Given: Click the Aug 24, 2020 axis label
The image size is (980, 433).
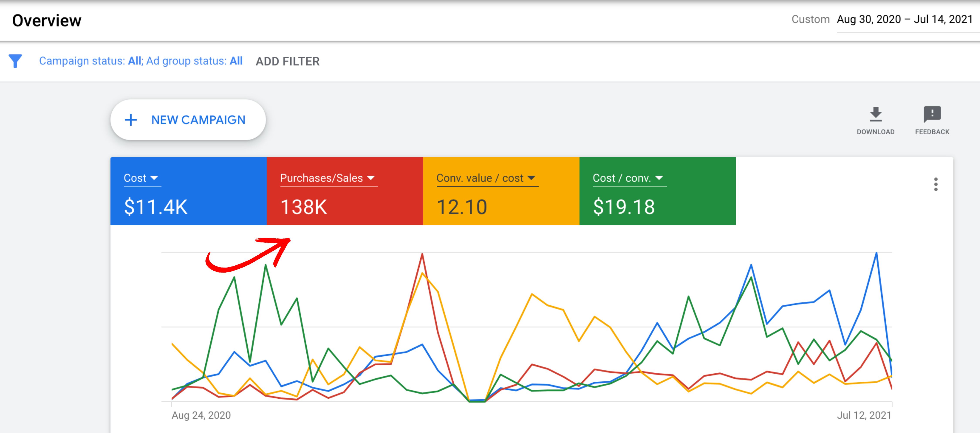Looking at the screenshot, I should [201, 415].
